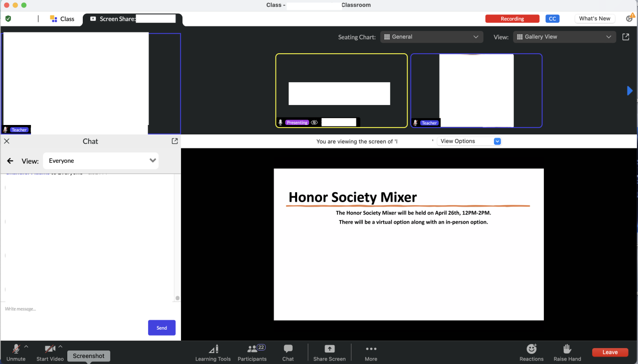
Task: Open the Participants list
Action: click(252, 352)
